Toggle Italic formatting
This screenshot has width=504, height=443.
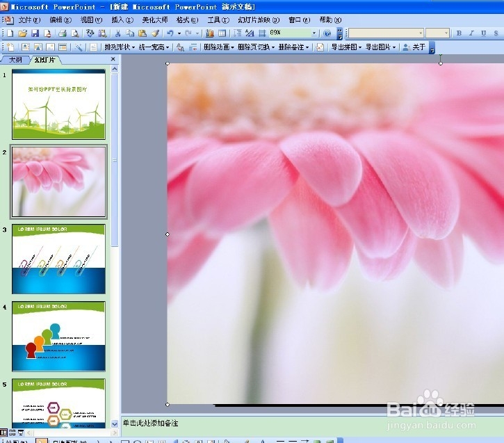coord(471,33)
